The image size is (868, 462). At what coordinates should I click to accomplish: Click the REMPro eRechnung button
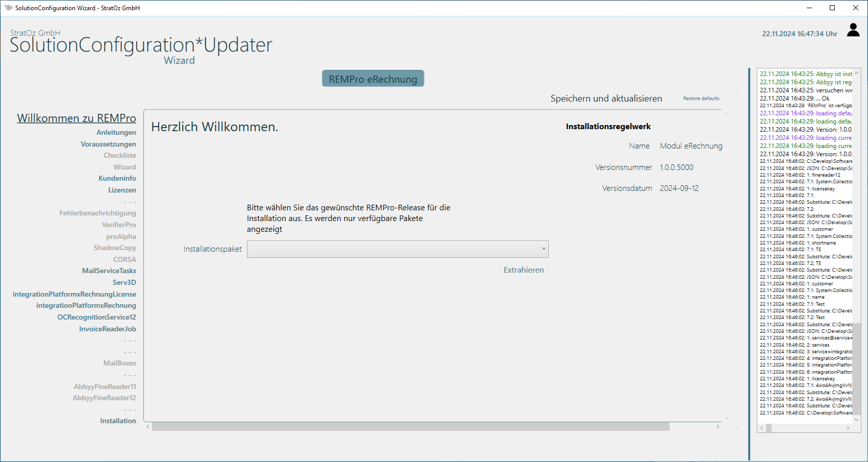373,79
